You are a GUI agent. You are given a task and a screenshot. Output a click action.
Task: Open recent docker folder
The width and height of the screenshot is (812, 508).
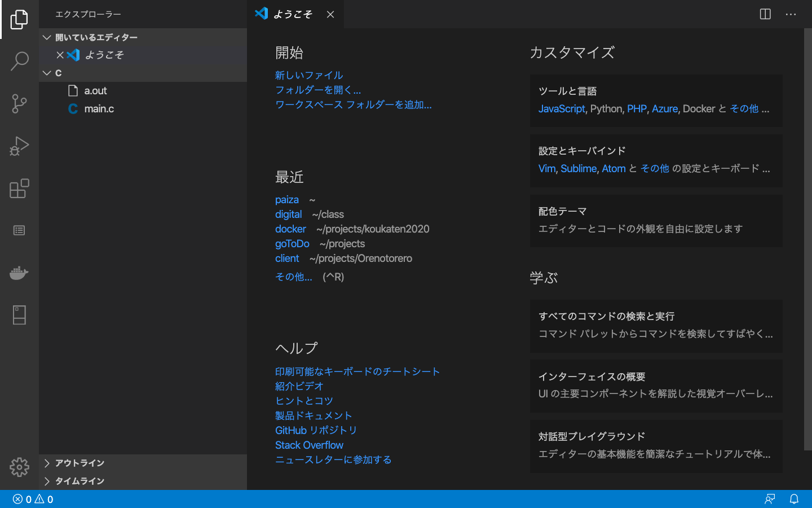pos(290,229)
